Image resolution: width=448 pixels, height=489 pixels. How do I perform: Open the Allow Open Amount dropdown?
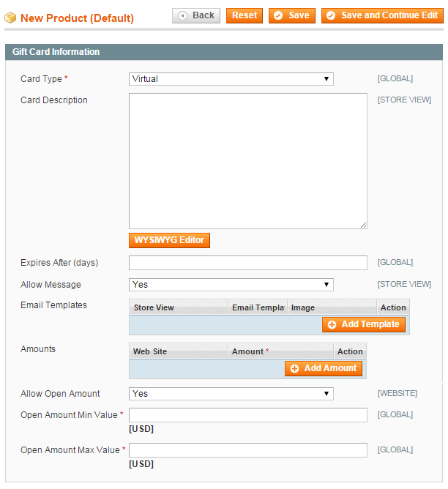[x=231, y=394]
